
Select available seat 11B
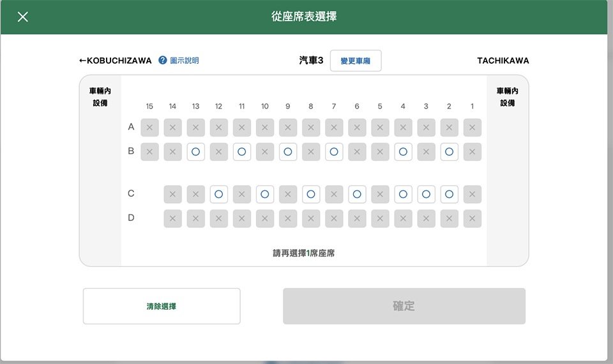242,152
